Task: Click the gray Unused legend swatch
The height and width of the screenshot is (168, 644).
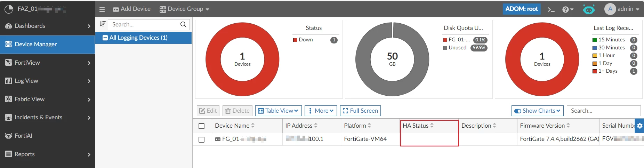Action: point(445,48)
